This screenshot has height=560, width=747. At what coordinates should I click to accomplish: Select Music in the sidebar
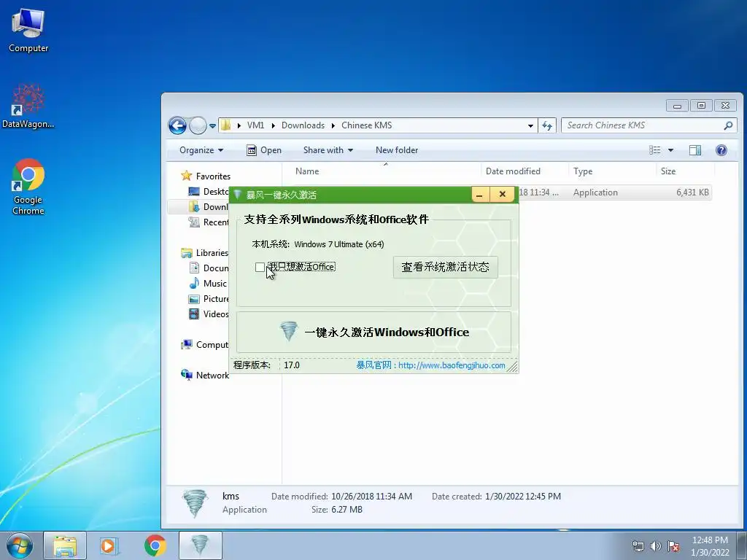point(209,284)
